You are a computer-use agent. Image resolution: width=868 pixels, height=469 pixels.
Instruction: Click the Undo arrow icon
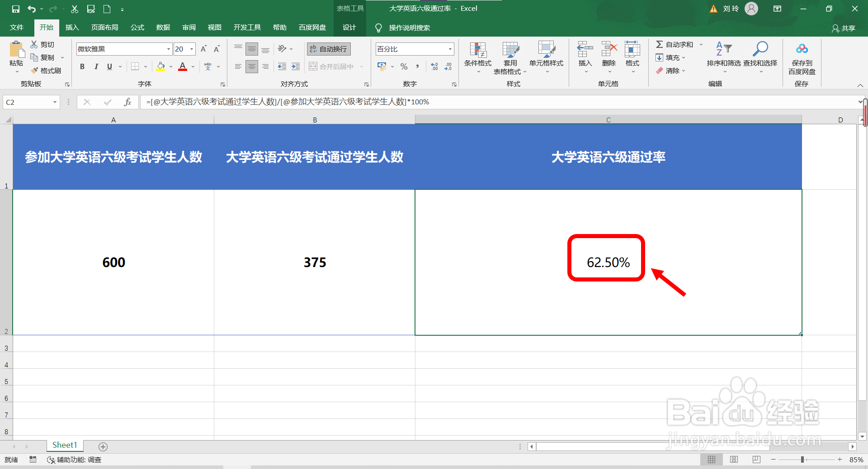[31, 9]
